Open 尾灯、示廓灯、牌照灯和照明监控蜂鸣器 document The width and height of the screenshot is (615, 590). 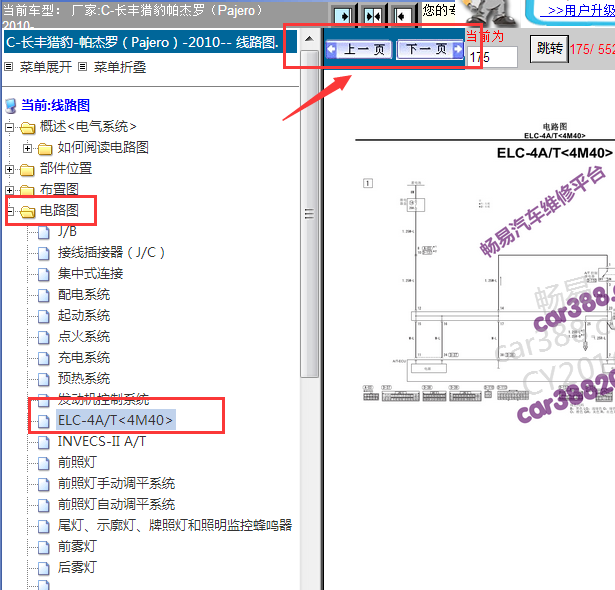coord(175,525)
